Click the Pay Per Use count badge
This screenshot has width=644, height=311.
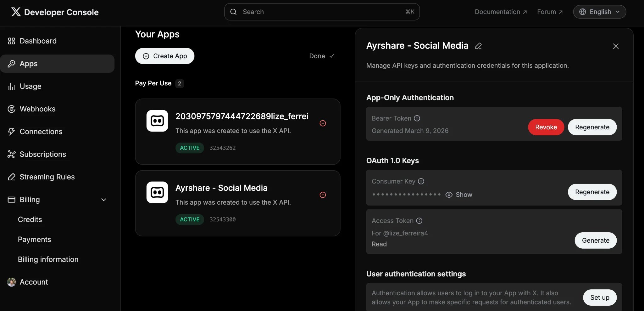click(x=180, y=83)
